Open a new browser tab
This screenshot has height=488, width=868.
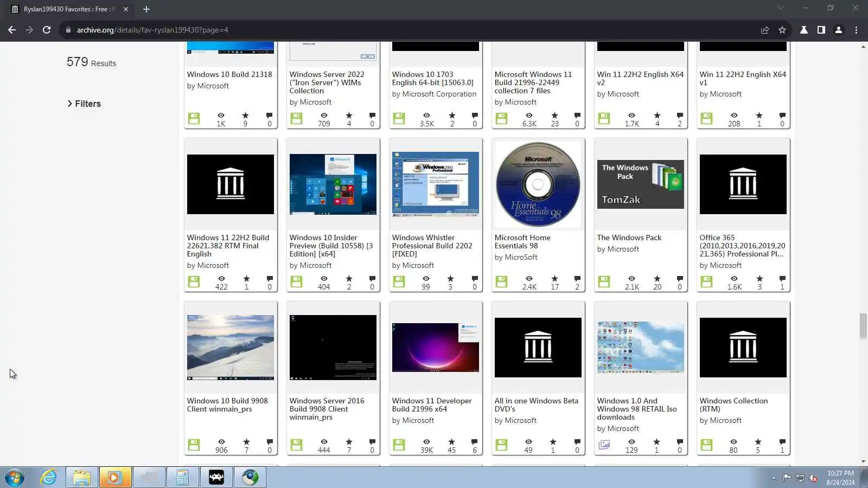coord(146,9)
